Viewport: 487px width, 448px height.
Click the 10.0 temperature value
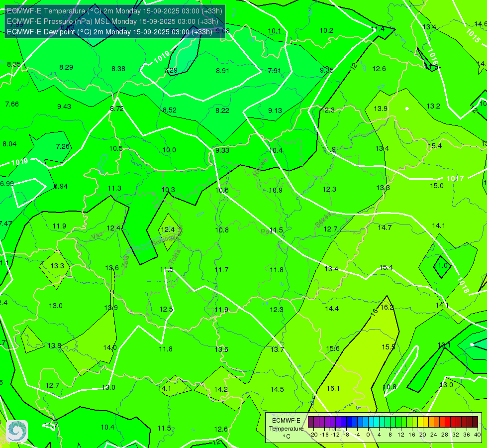169,150
